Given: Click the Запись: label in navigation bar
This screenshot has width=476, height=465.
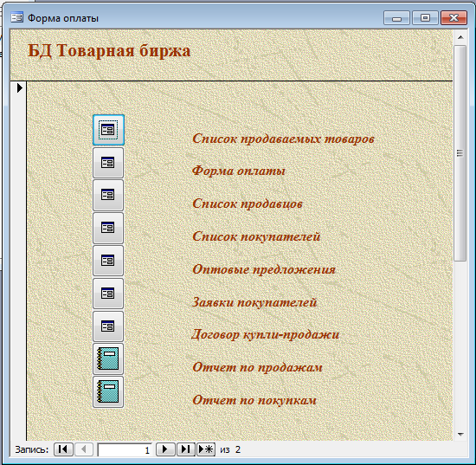Looking at the screenshot, I should [x=32, y=449].
